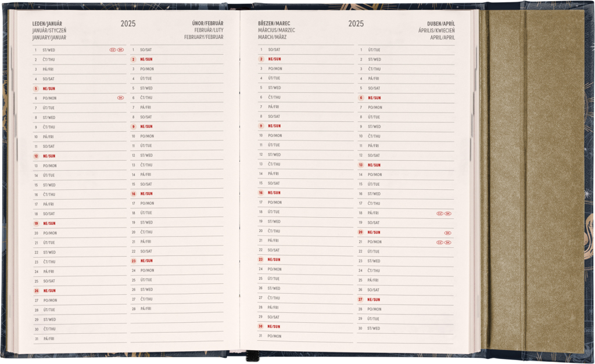This screenshot has width=595, height=364.
Task: Click the ÚNOR/FEBRUÁR month heading
Action: coord(207,24)
